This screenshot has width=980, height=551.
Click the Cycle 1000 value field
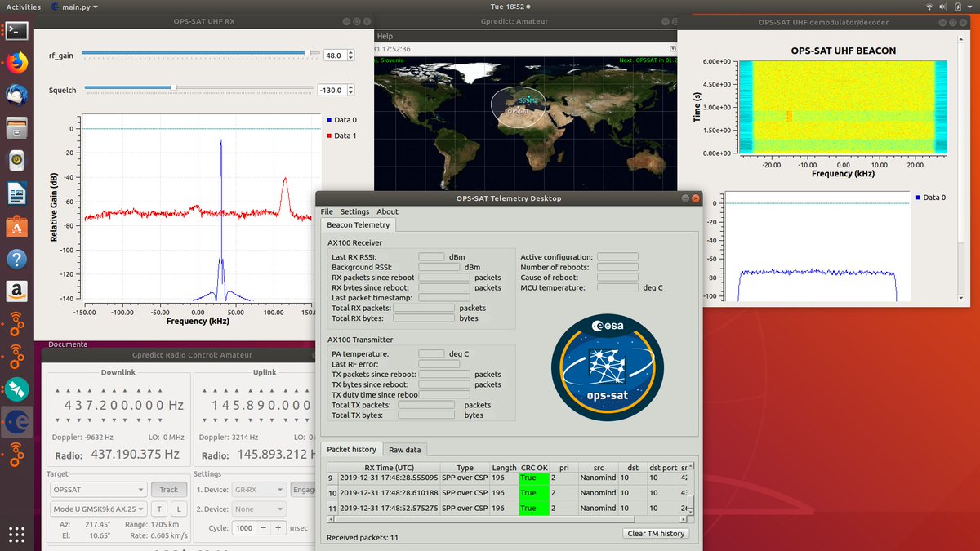[x=245, y=528]
